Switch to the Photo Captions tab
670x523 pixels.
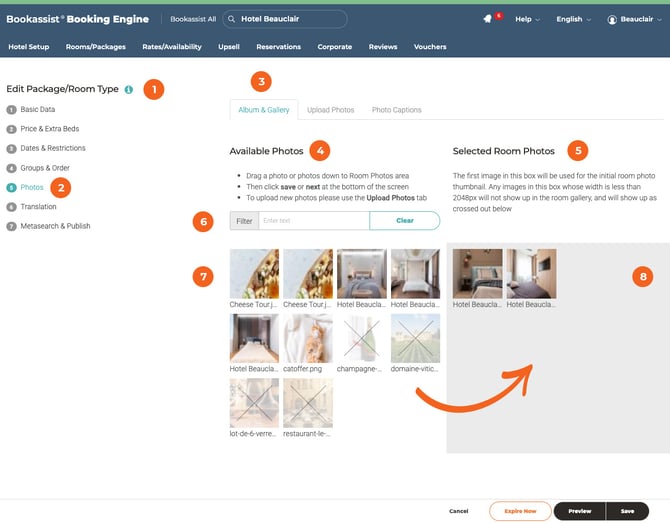396,110
